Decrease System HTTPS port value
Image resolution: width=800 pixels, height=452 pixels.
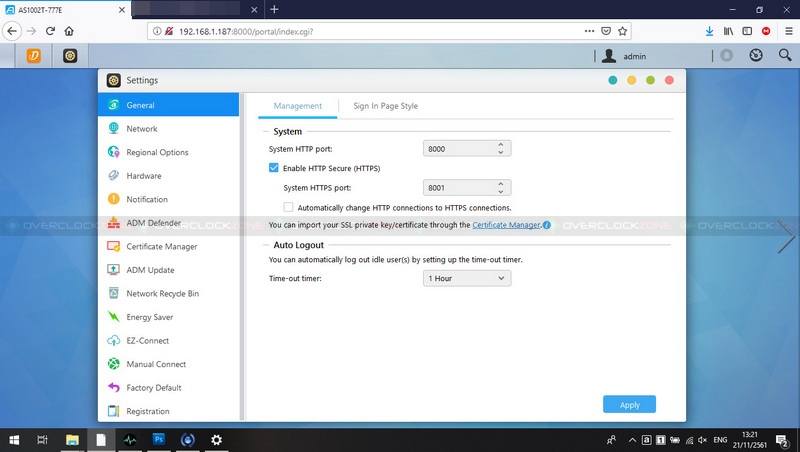pos(501,191)
